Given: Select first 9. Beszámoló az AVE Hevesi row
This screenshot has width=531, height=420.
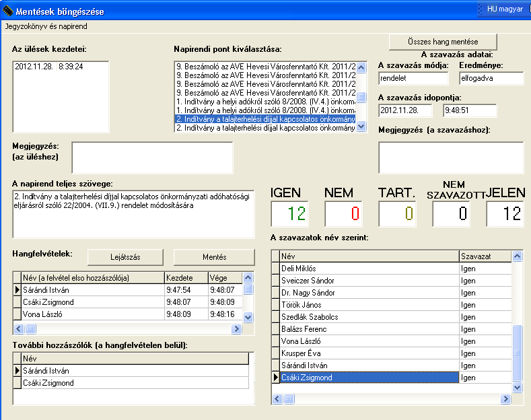Looking at the screenshot, I should tap(265, 67).
